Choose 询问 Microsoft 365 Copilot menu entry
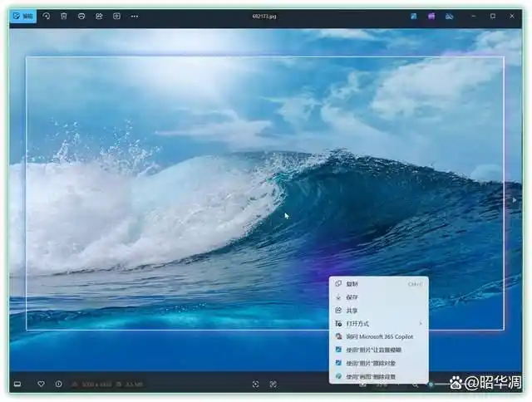 click(378, 336)
